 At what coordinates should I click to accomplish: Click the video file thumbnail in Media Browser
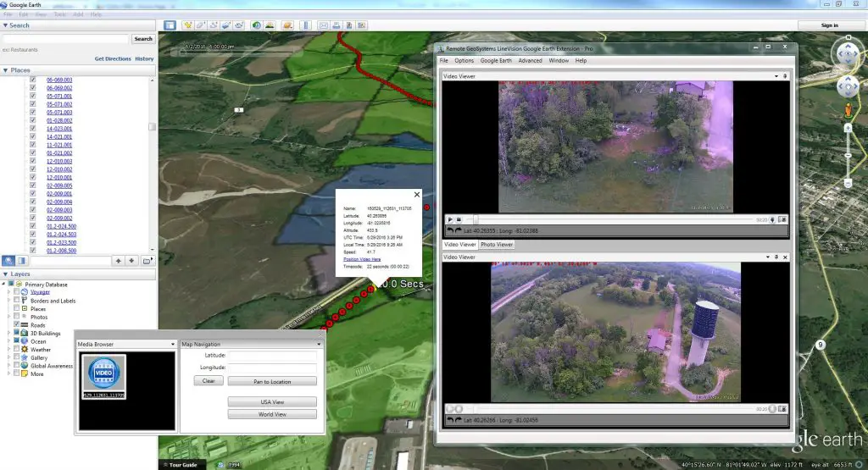click(x=104, y=376)
